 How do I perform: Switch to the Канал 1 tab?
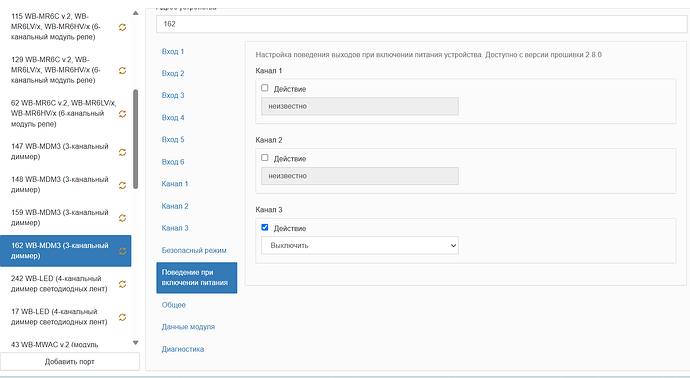pos(175,184)
